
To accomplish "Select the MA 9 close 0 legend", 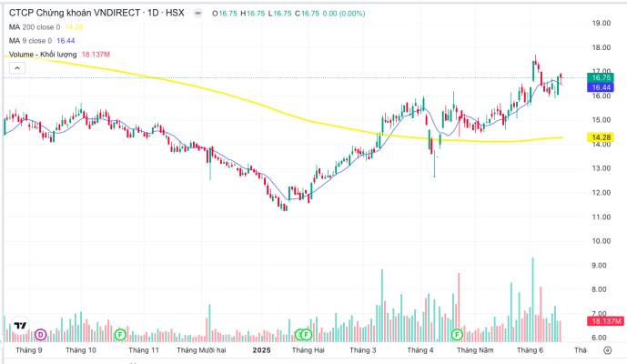I will (x=30, y=41).
